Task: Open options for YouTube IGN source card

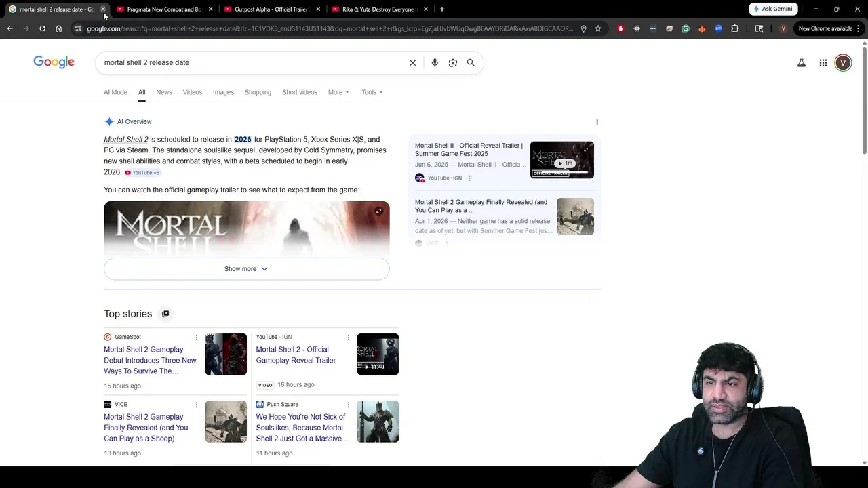Action: pos(469,178)
